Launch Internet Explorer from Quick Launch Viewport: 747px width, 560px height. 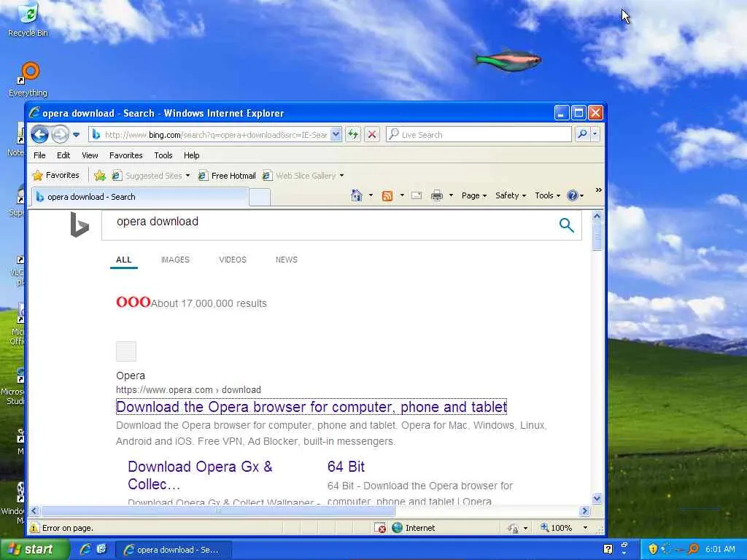[x=85, y=549]
